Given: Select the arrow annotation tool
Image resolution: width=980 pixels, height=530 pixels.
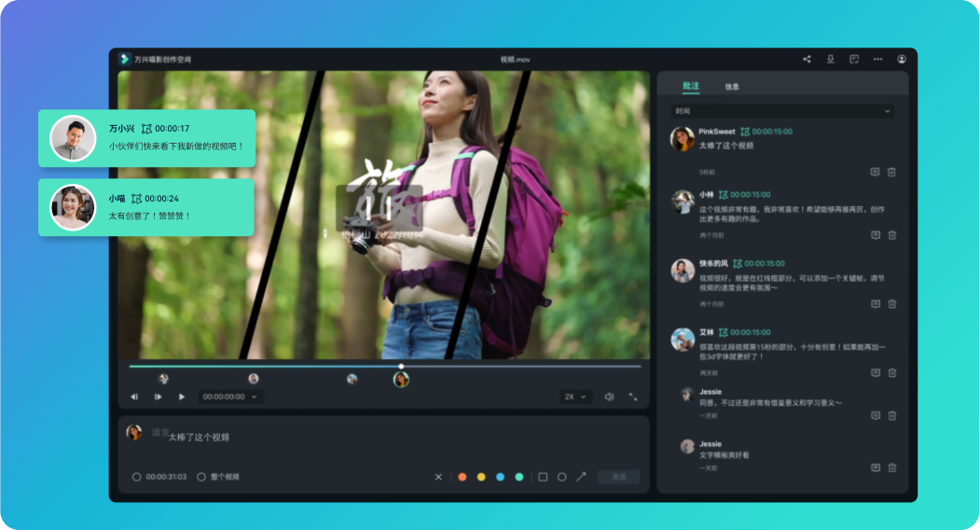Looking at the screenshot, I should 581,477.
